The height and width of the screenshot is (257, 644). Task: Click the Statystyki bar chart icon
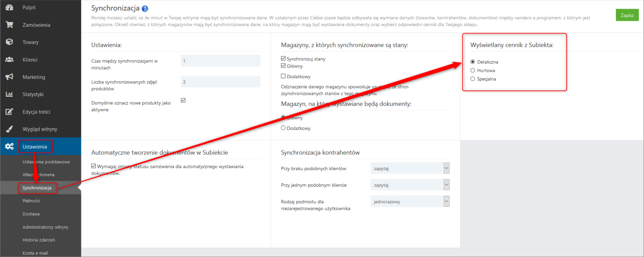9,94
